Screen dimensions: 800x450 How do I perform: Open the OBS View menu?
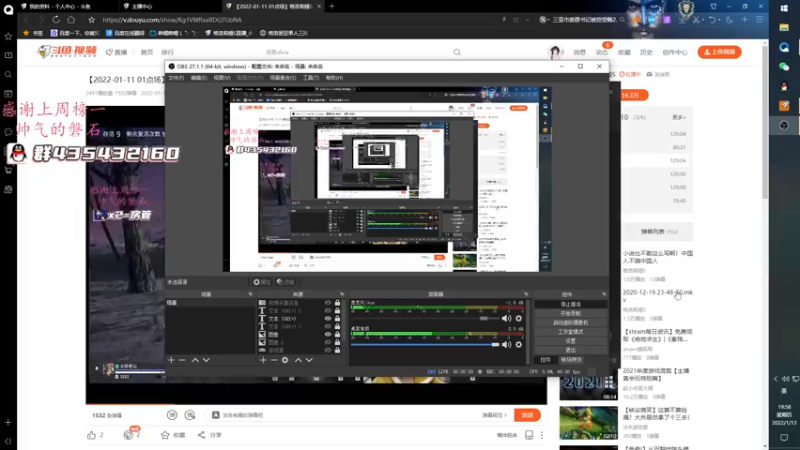[221, 78]
